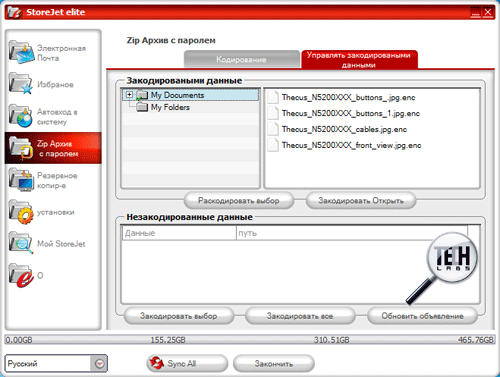Click the Thecus_N5200XXX_cables.jpg.enc file icon
The height and width of the screenshot is (377, 500).
273,129
